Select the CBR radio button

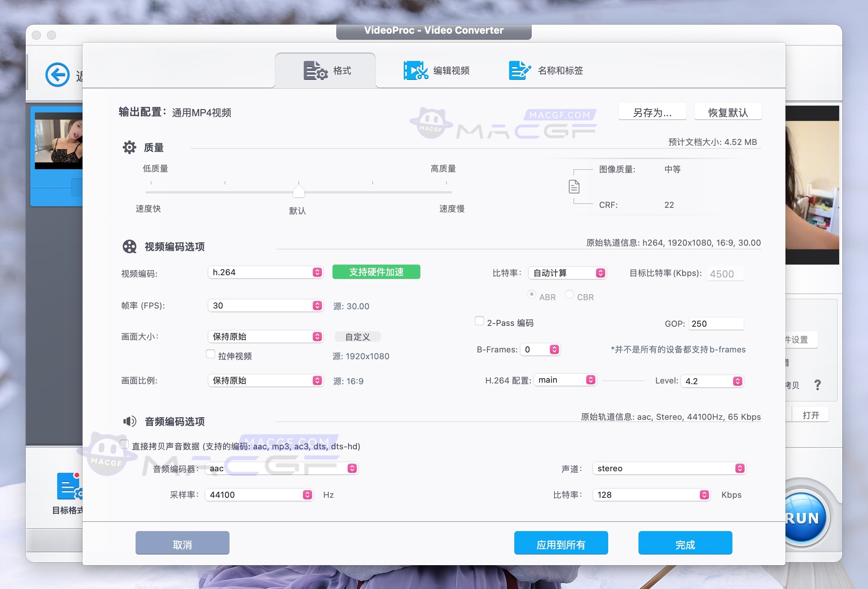coord(569,294)
